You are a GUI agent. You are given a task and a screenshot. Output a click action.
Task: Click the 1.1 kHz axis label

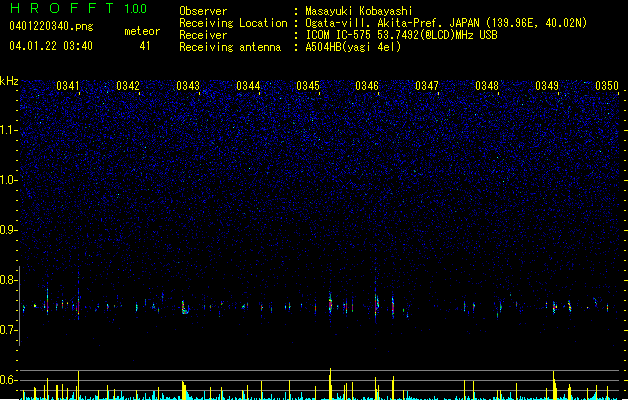8,130
